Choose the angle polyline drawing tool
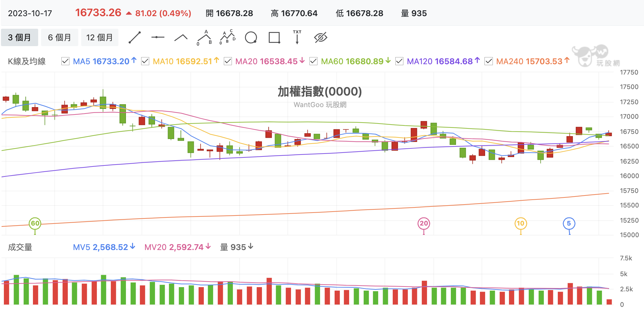Screen dimensions: 644x311 181,38
